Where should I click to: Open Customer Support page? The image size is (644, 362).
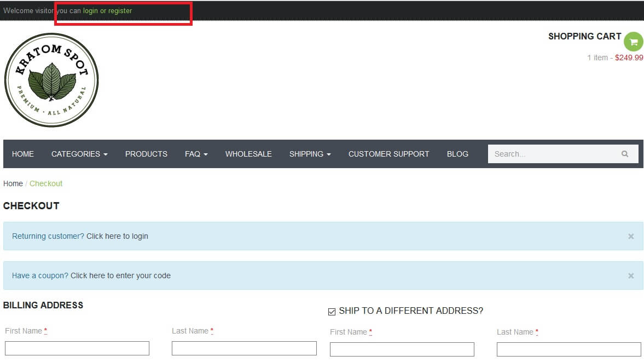pos(389,154)
